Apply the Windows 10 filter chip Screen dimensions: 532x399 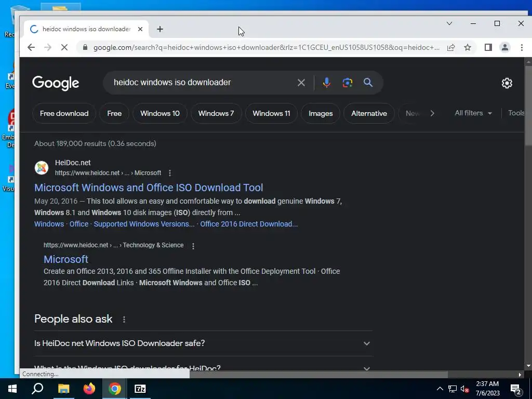[160, 113]
